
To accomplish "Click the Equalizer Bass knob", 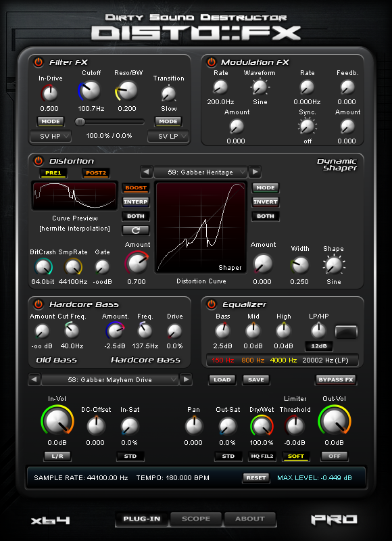I will click(x=222, y=331).
